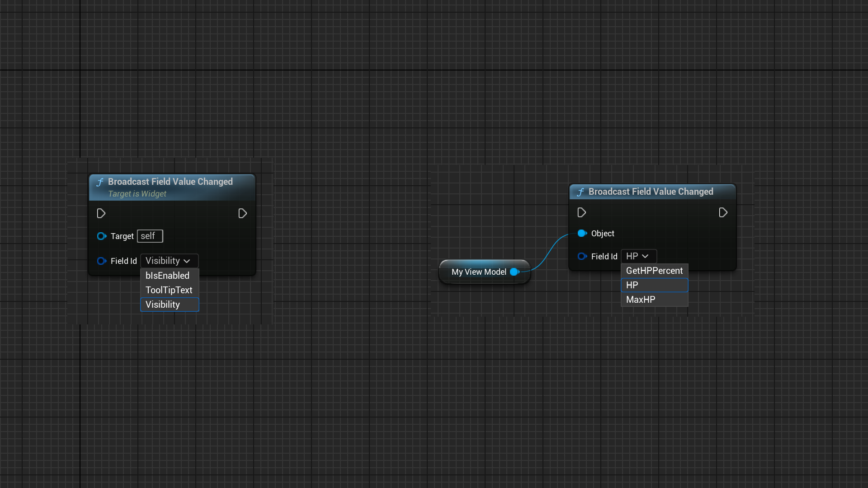
Task: Choose MaxHP from the dropdown list
Action: pos(654,300)
